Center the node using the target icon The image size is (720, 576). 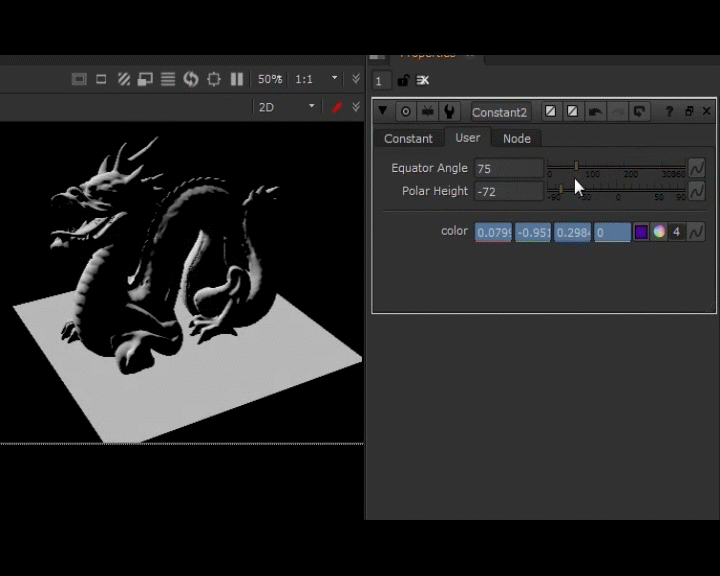point(405,112)
